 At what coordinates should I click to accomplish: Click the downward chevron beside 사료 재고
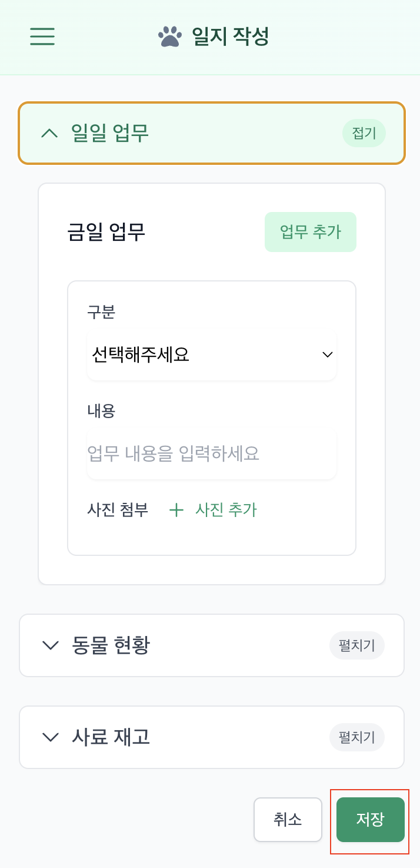point(50,737)
